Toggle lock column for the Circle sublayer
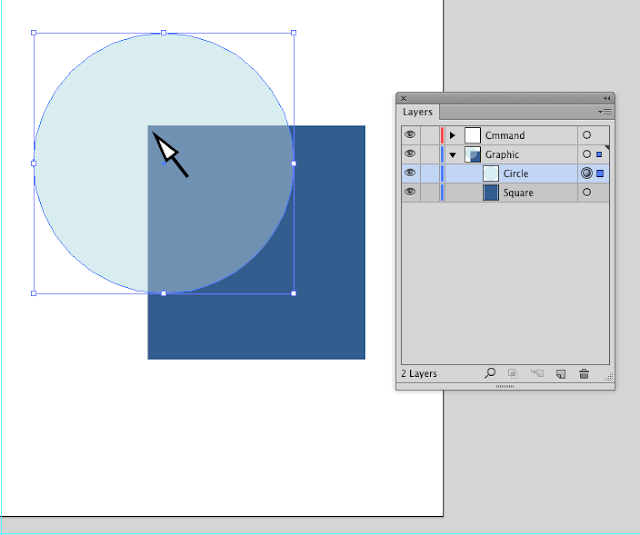 coord(429,173)
